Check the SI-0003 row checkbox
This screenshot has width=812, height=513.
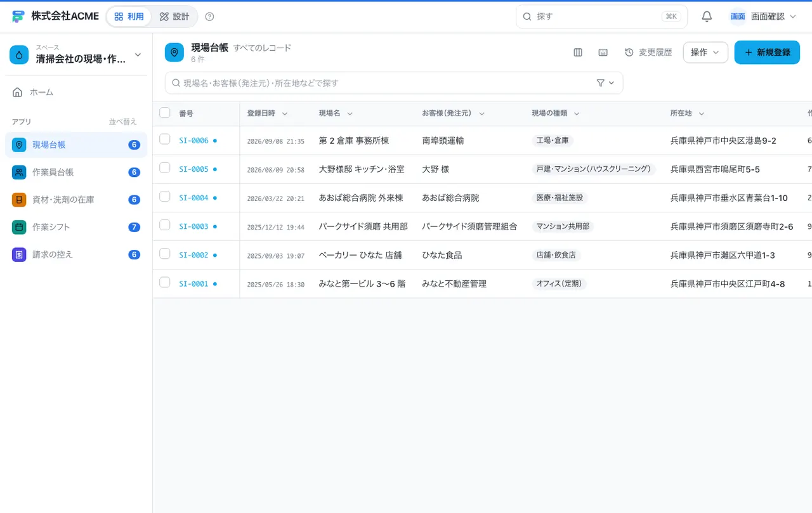[x=165, y=224]
